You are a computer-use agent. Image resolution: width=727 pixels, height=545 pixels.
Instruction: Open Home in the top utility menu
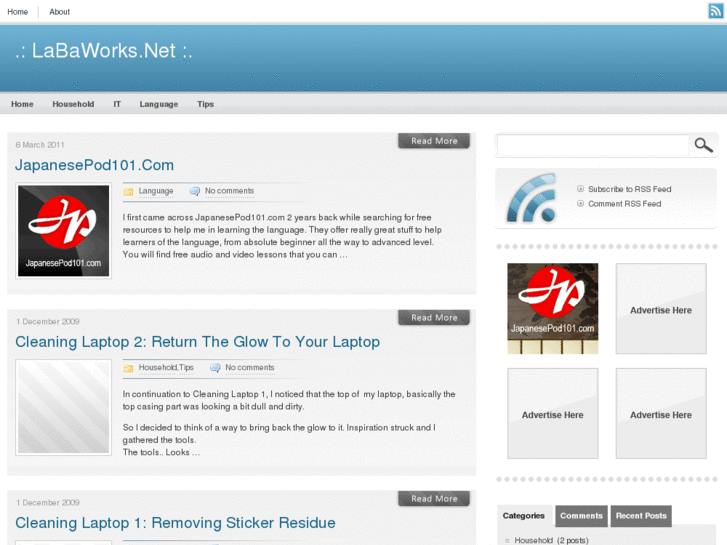[x=18, y=12]
